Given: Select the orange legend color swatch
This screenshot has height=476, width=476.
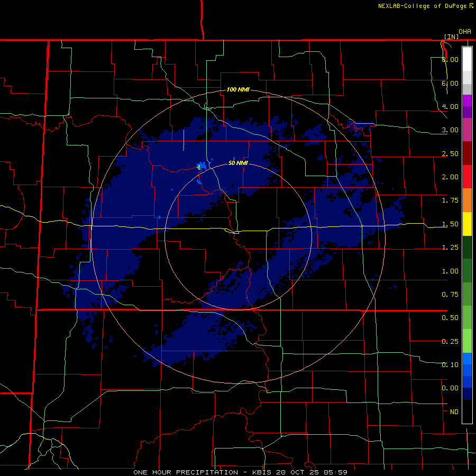Looking at the screenshot, I should (x=467, y=200).
